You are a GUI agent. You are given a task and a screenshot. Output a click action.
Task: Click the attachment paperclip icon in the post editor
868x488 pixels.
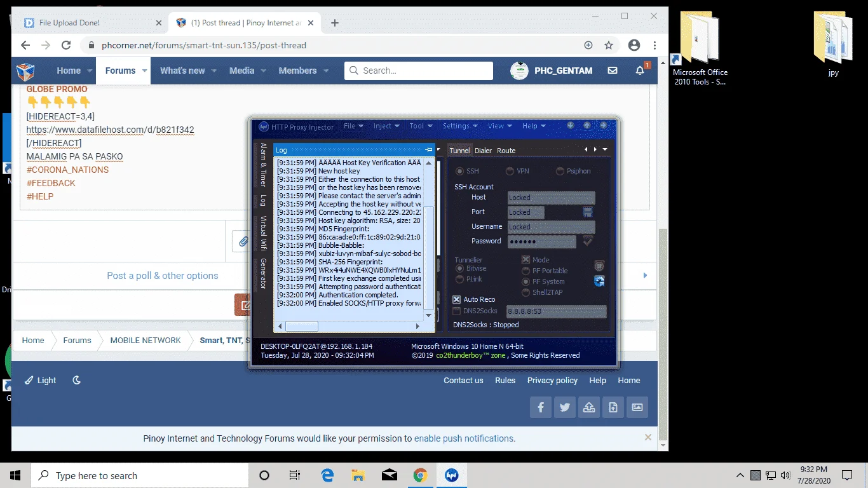coord(243,241)
